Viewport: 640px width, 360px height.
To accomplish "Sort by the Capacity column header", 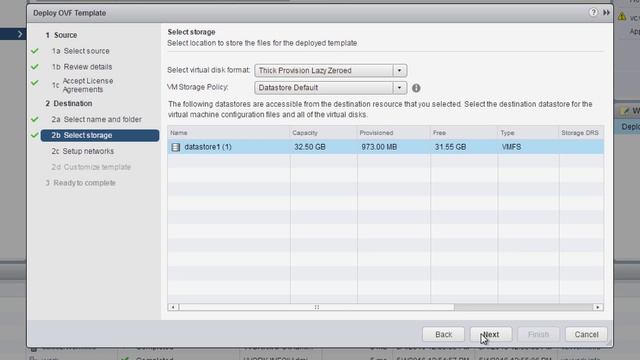I will 323,133.
